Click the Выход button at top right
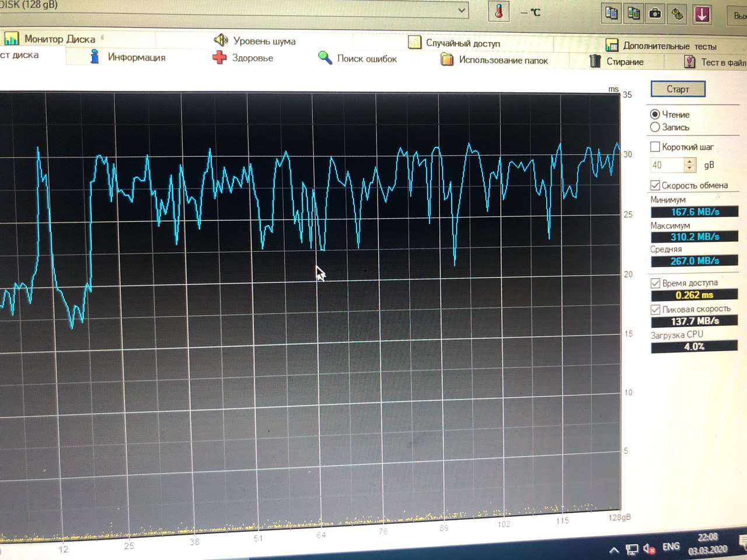The height and width of the screenshot is (560, 747). click(x=737, y=16)
